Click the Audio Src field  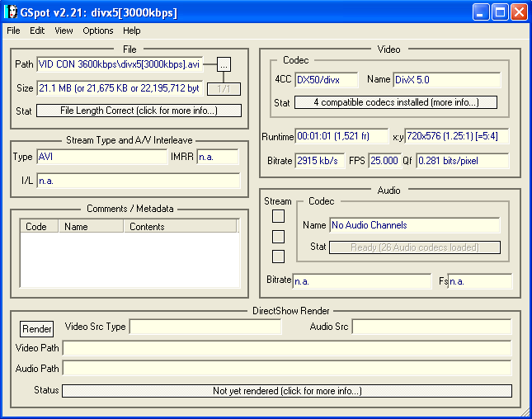[x=431, y=327]
